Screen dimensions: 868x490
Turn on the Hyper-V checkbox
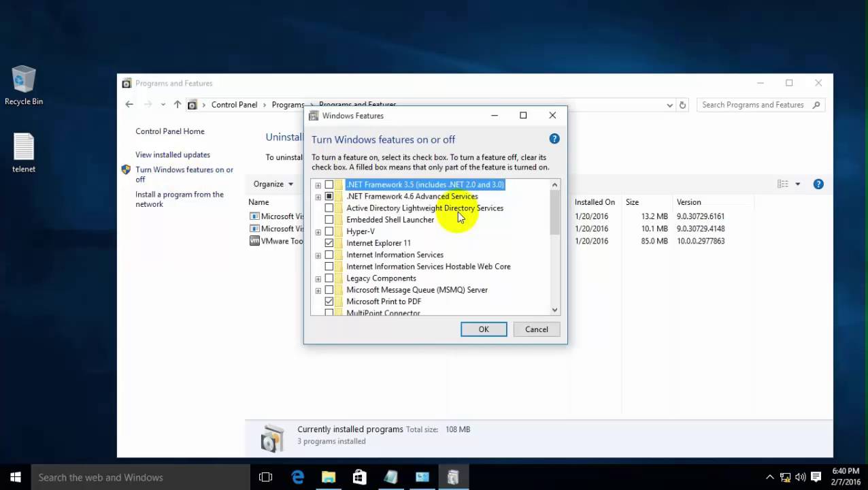click(329, 231)
